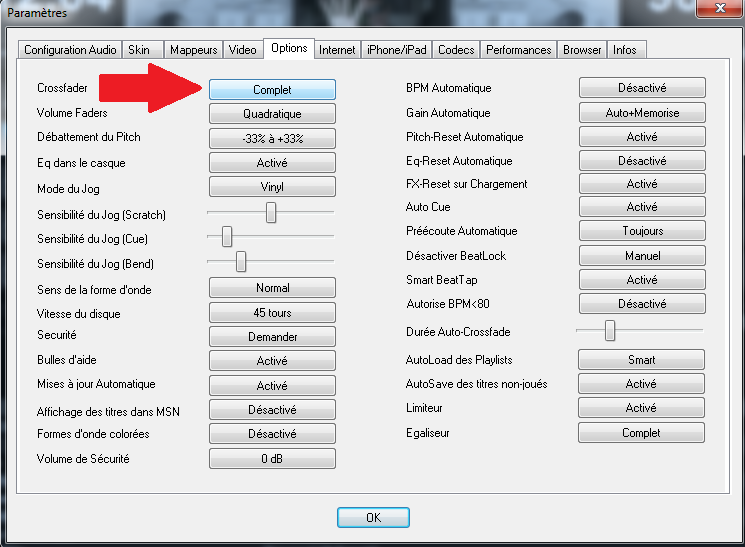Viewport: 745px width, 547px height.
Task: Change Gain Automatique Auto+Memorise setting
Action: [642, 113]
